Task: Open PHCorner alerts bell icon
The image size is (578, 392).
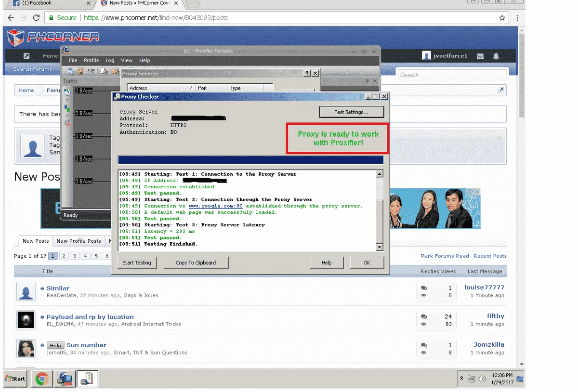Action: [496, 56]
